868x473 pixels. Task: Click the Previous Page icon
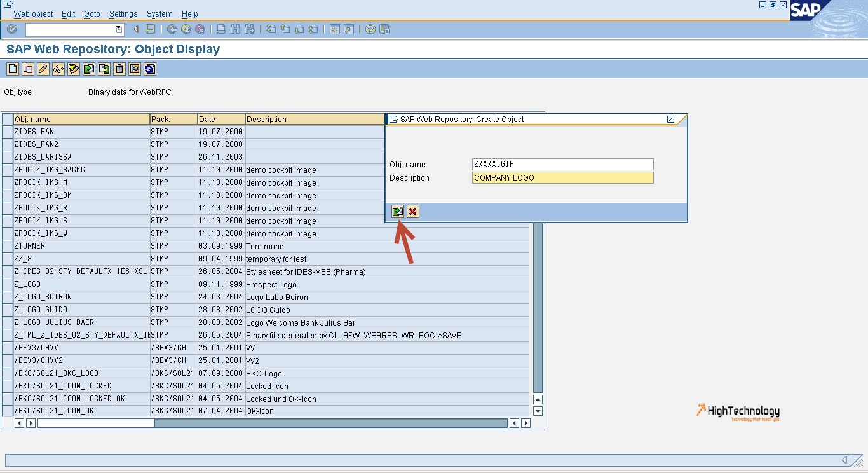(285, 29)
